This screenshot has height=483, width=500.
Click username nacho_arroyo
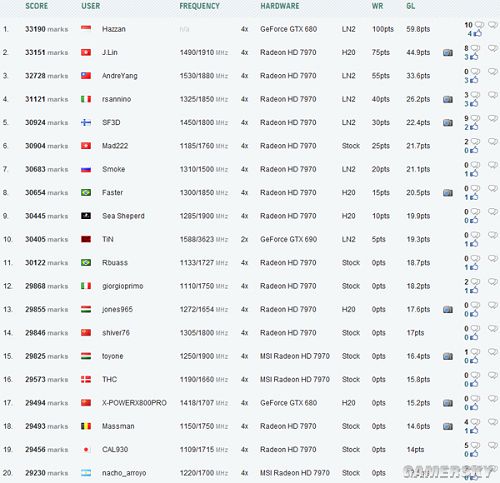click(124, 473)
